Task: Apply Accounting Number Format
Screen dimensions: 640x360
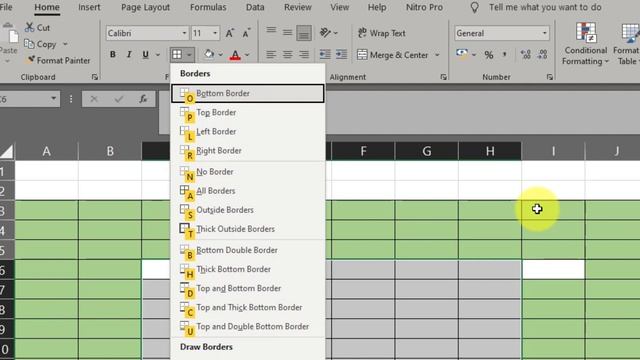Action: pos(462,53)
